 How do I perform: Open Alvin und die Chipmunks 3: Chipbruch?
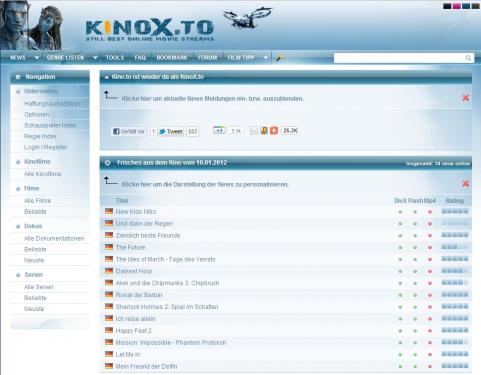(x=167, y=283)
